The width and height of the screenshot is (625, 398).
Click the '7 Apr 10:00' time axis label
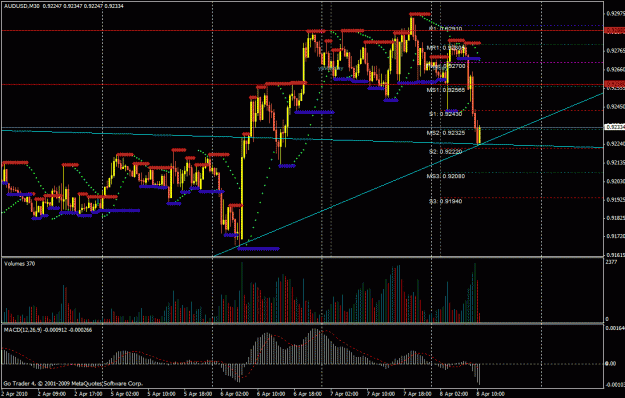coord(381,394)
